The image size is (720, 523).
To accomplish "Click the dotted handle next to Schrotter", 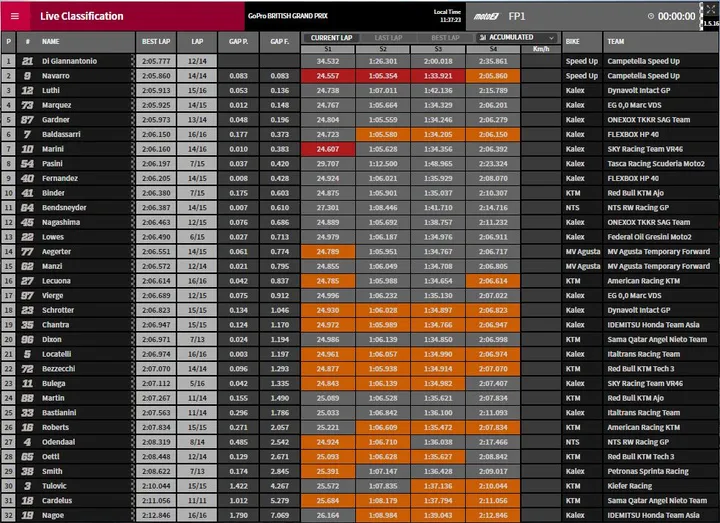I will [x=133, y=310].
